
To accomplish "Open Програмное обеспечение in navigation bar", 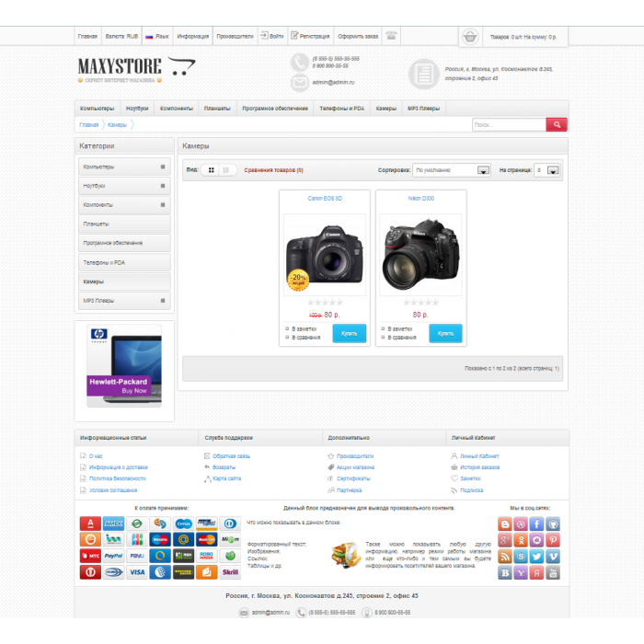I will coord(275,109).
